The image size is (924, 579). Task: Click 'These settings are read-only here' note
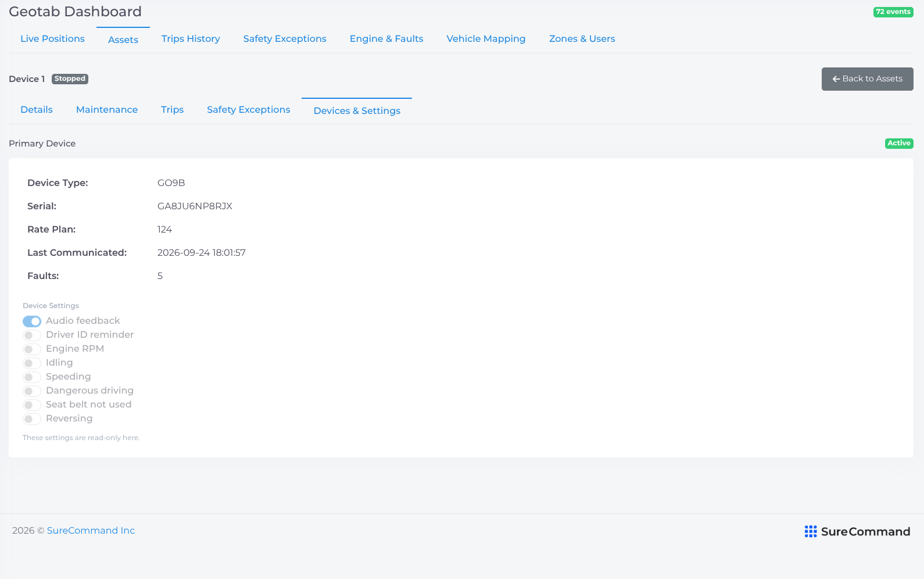coord(81,438)
